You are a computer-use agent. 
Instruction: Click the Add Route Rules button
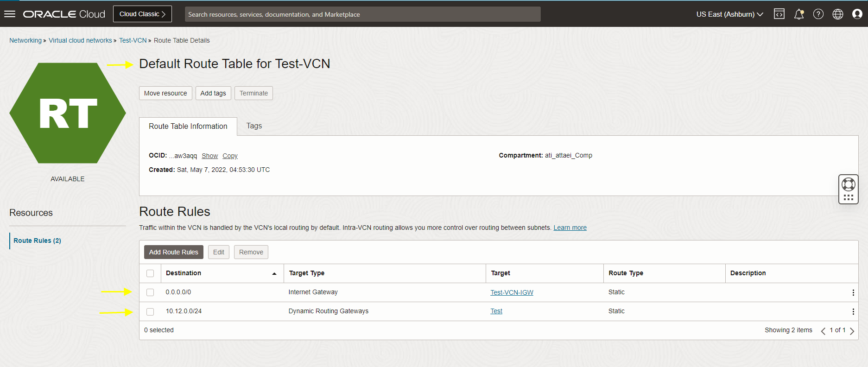(x=173, y=252)
